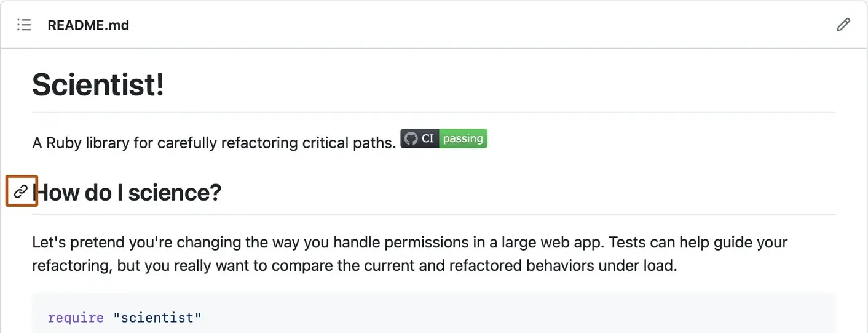This screenshot has width=868, height=333.
Task: Click the "scientist" string in the code block
Action: (157, 318)
